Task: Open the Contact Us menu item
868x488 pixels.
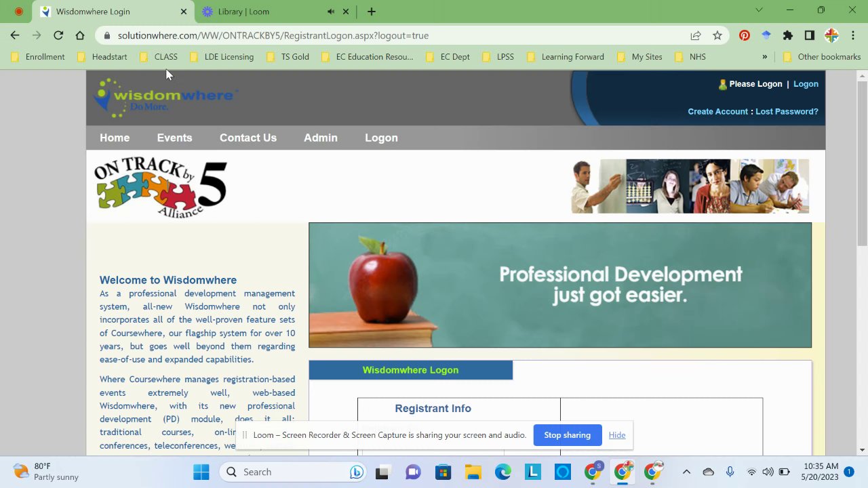Action: point(248,138)
